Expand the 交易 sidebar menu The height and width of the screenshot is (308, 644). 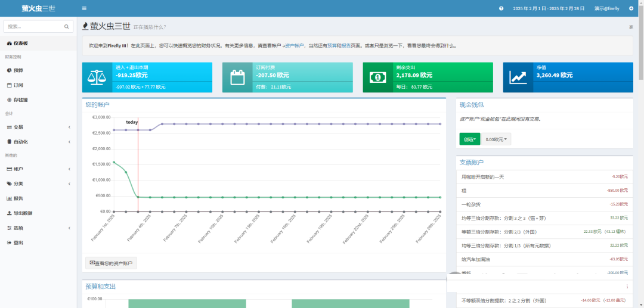pyautogui.click(x=39, y=127)
